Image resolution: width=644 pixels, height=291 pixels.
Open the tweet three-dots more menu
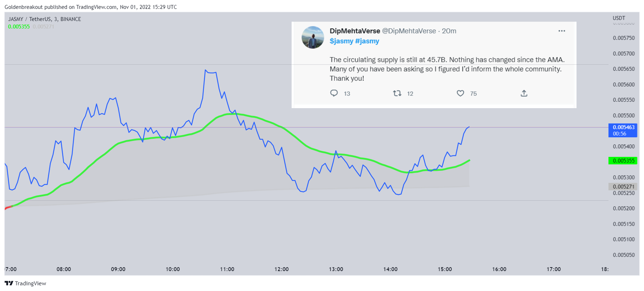pyautogui.click(x=562, y=31)
